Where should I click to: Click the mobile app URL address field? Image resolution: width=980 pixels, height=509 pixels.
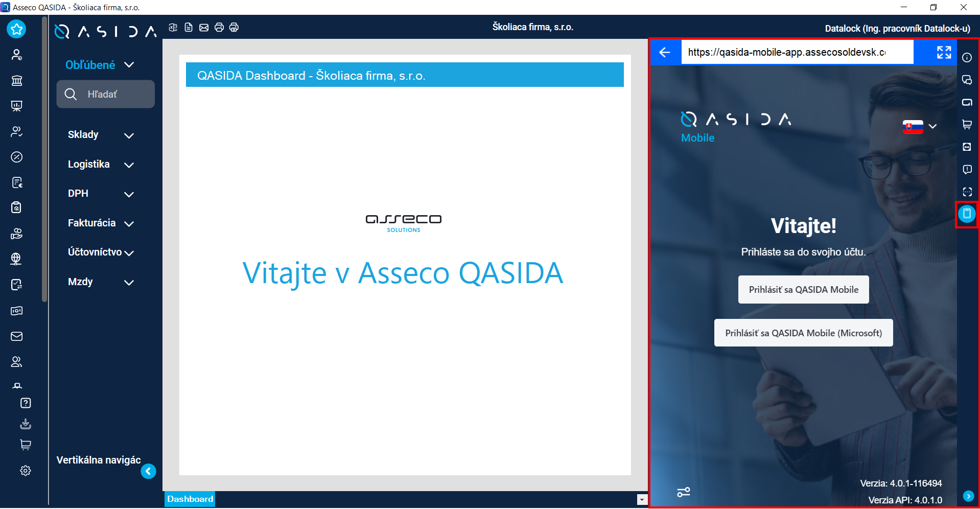[797, 52]
